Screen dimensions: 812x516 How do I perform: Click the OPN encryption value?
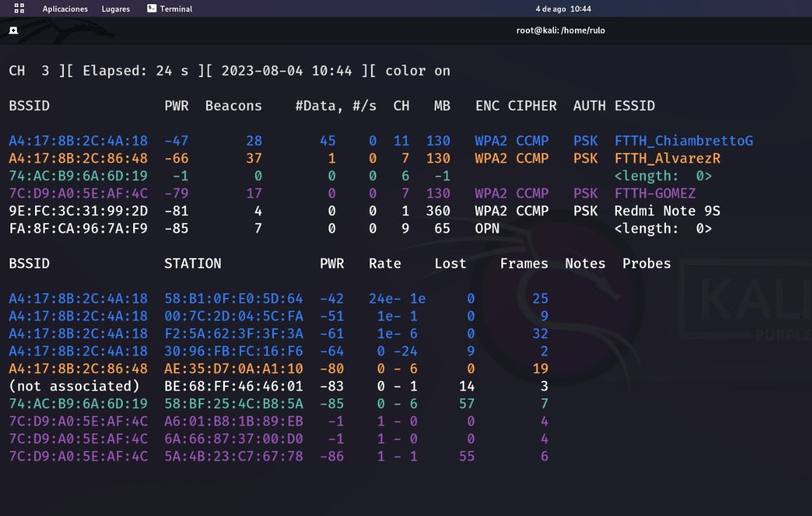(x=487, y=229)
